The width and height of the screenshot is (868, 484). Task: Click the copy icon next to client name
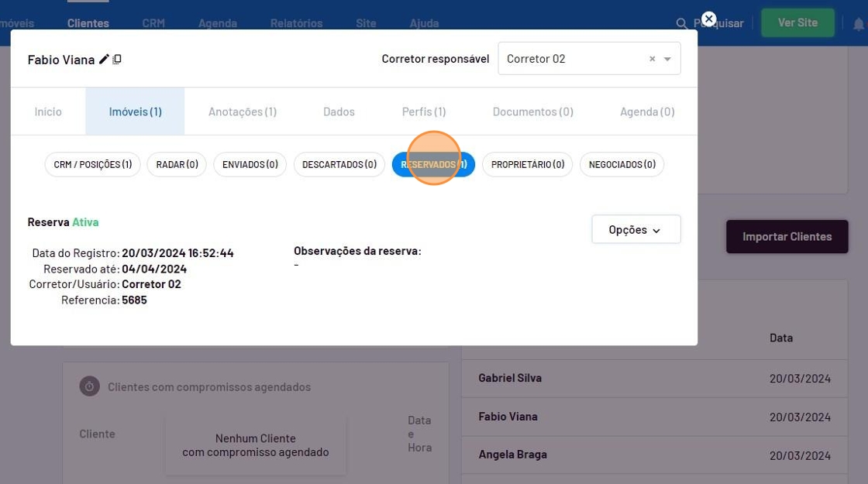pos(117,60)
